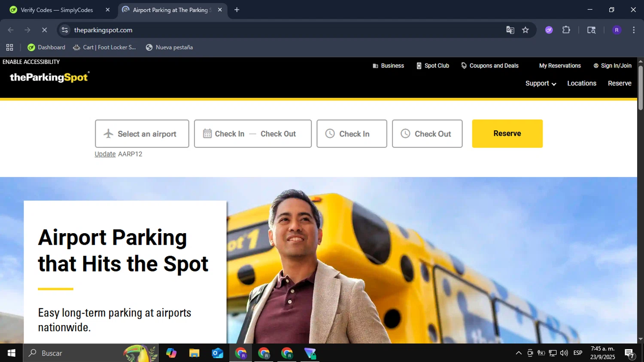644x362 pixels.
Task: Click the Update coupon link
Action: click(x=105, y=154)
